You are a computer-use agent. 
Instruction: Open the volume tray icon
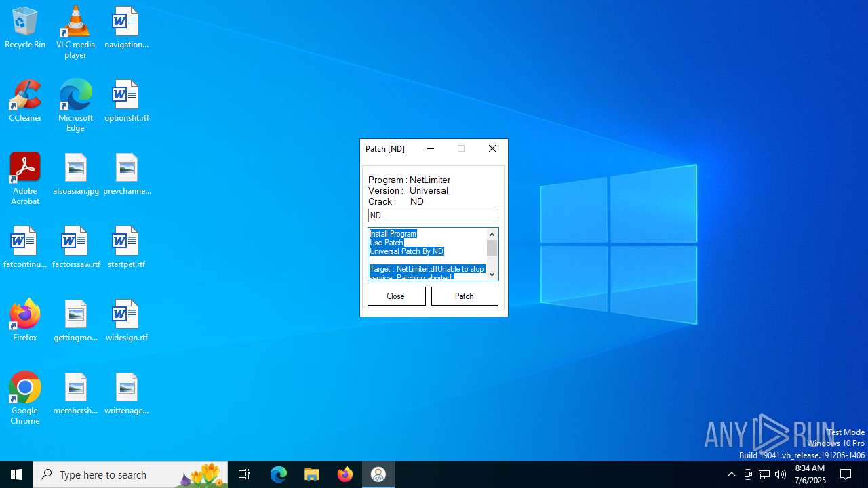tap(781, 474)
